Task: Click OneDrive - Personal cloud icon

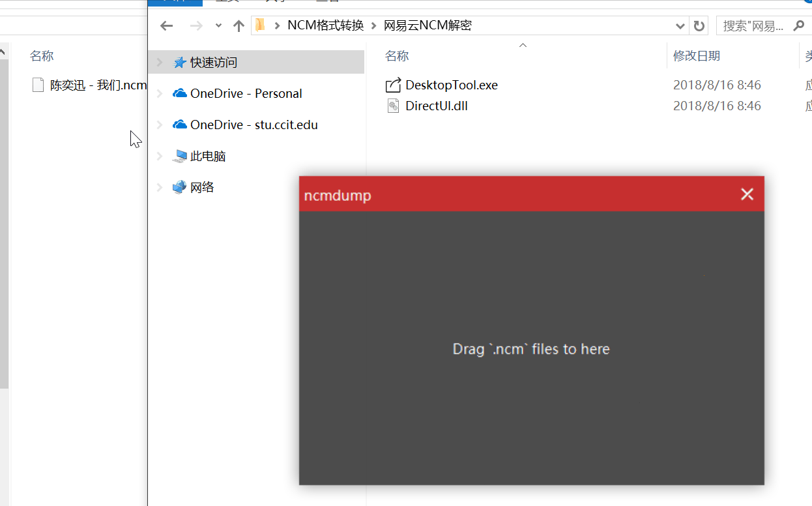Action: tap(180, 93)
